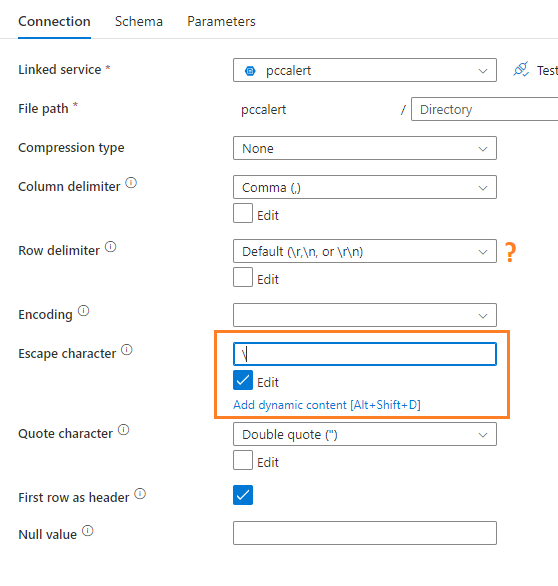Click the Null value info icon
The image size is (558, 586).
[88, 531]
